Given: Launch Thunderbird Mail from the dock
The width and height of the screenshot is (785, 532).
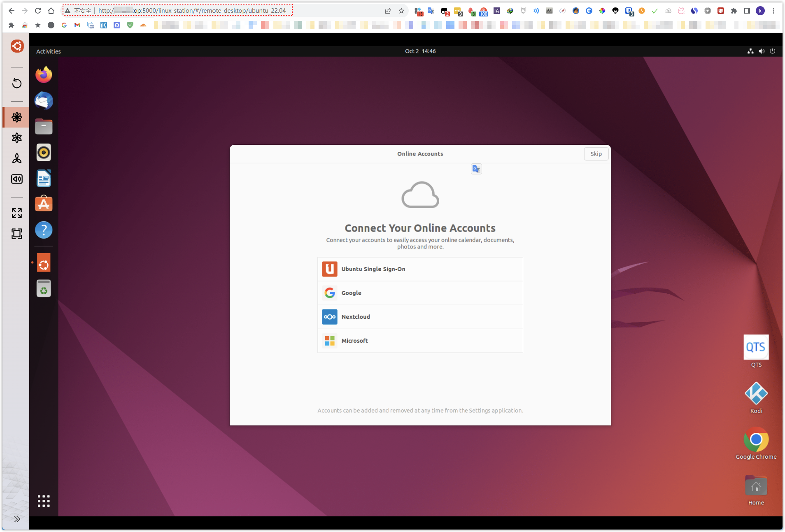Looking at the screenshot, I should point(44,101).
